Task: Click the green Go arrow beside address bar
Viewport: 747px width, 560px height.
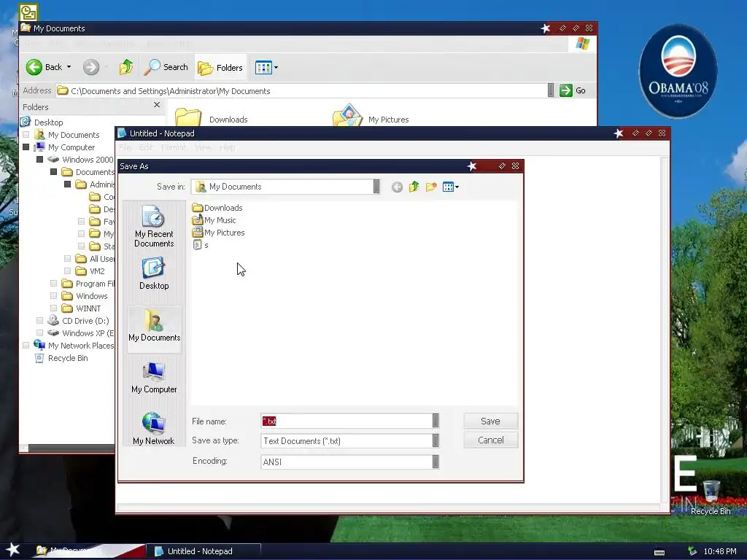Action: pos(566,90)
